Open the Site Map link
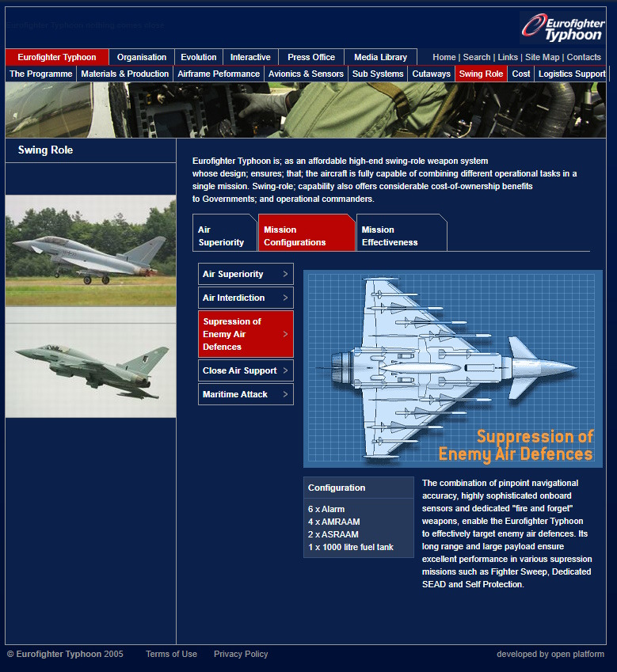The width and height of the screenshot is (617, 672). pos(543,57)
